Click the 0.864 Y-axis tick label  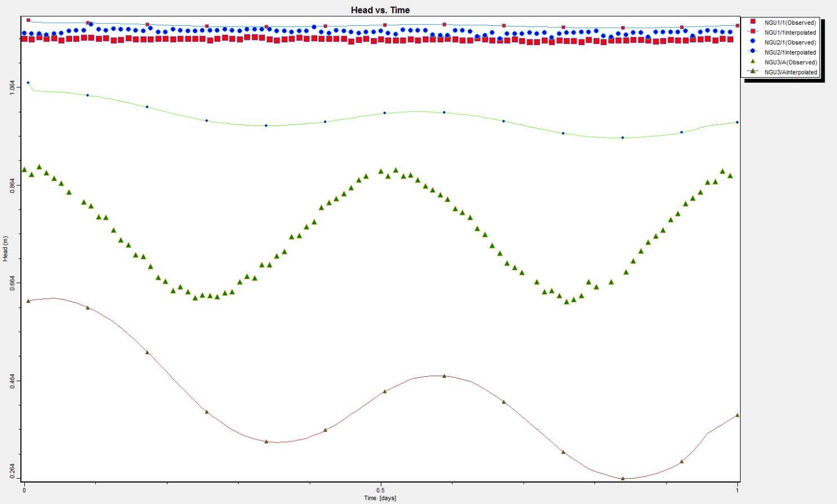(x=13, y=185)
